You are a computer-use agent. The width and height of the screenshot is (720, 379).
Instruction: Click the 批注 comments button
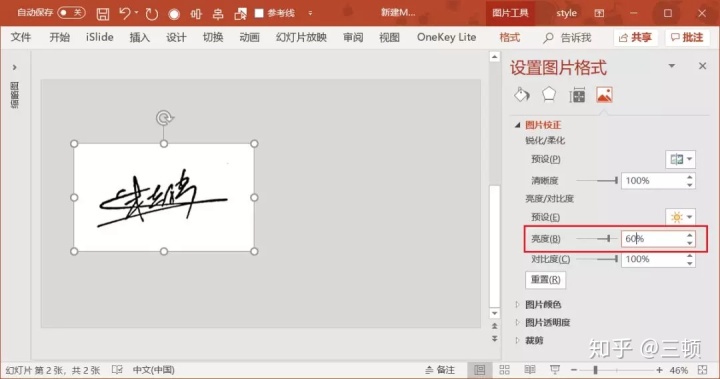click(x=687, y=37)
